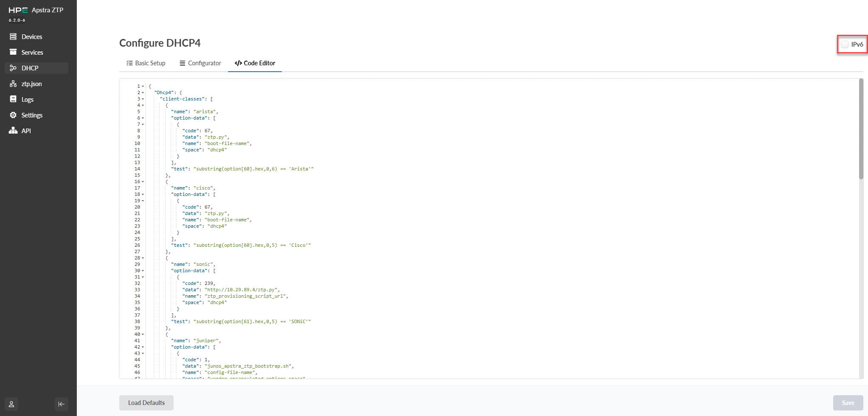868x416 pixels.
Task: Click the code editor vertical scrollbar
Action: pyautogui.click(x=861, y=129)
